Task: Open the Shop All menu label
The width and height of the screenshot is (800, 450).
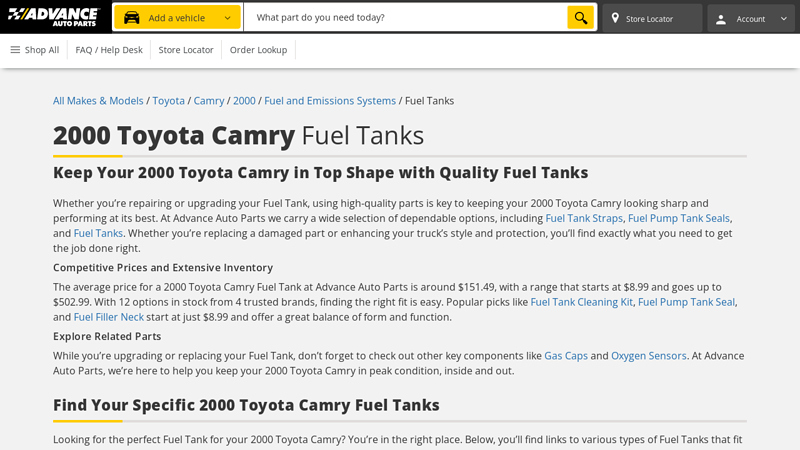Action: (x=42, y=50)
